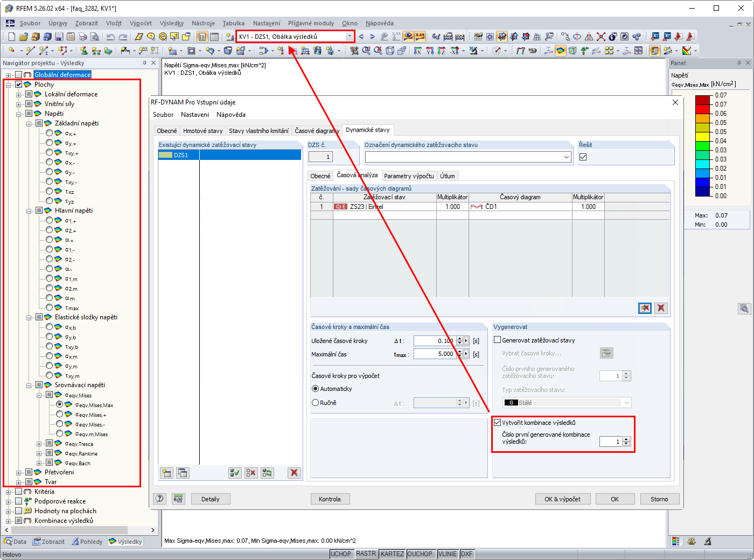754x560 pixels.
Task: Click the colored isosurface results icon
Action: pyautogui.click(x=561, y=51)
